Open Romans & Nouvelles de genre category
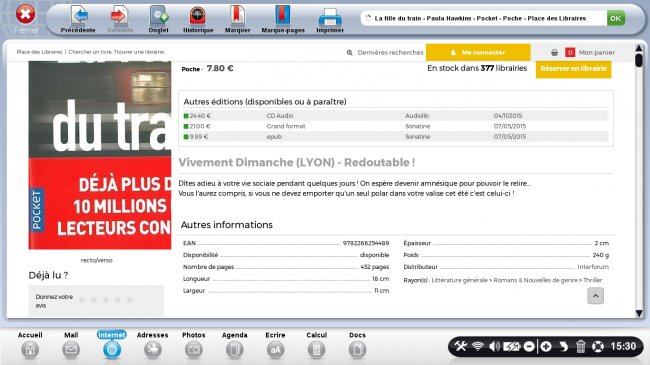Viewport: 650px width, 365px height. coord(535,280)
